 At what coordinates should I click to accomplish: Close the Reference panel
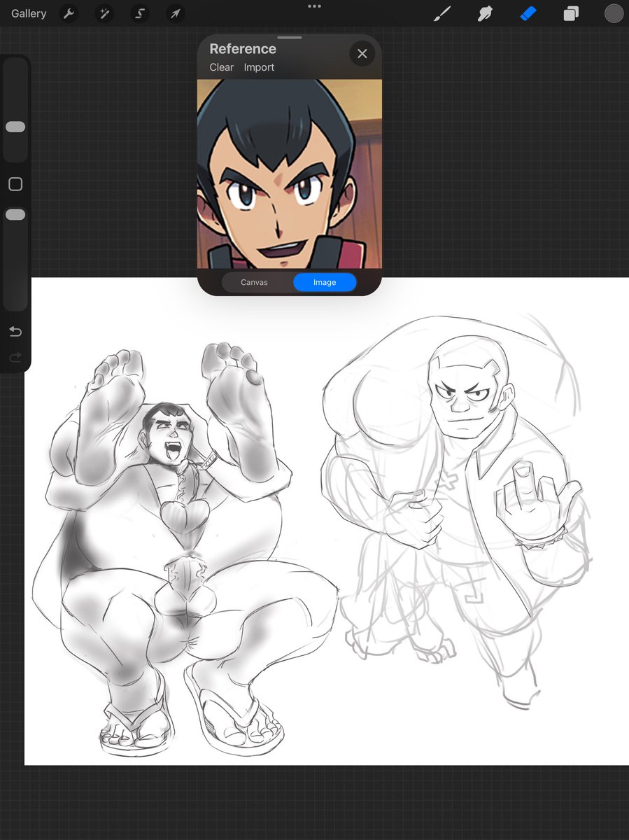362,53
